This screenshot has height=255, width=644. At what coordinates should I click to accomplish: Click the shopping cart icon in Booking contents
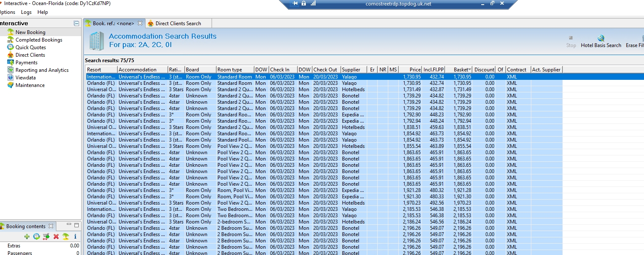tap(46, 237)
